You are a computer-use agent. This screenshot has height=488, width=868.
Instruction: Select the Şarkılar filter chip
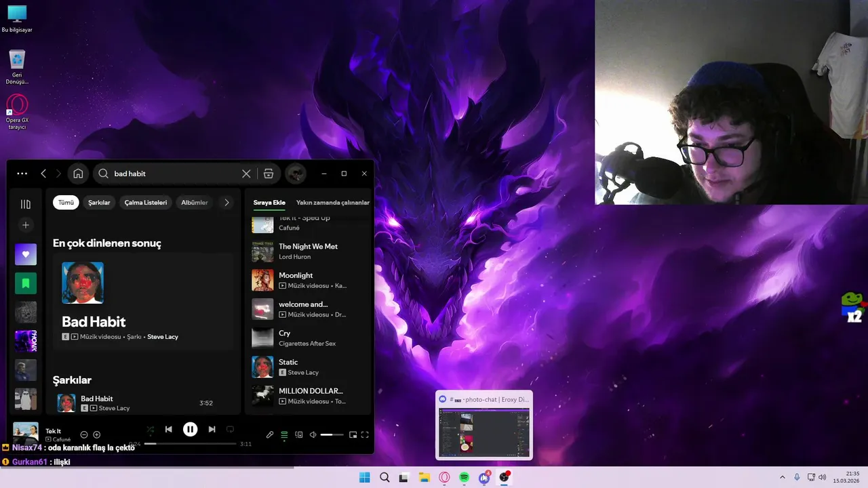99,203
